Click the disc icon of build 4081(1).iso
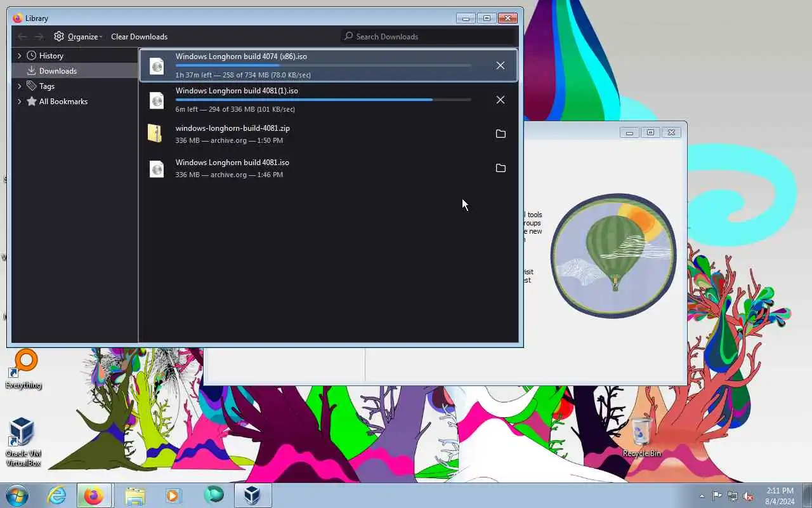The image size is (812, 508). (x=156, y=100)
